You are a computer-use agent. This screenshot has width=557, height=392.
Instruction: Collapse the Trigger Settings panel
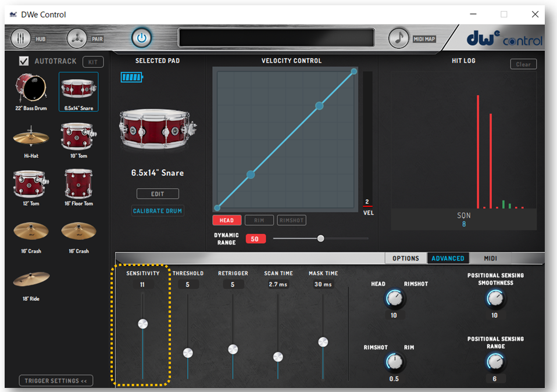coord(56,380)
